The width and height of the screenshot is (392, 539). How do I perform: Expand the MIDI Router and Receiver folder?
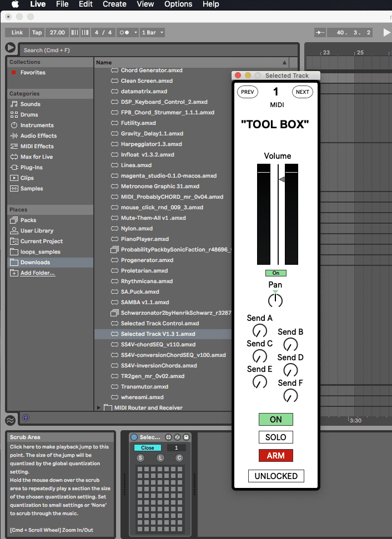[x=99, y=407]
